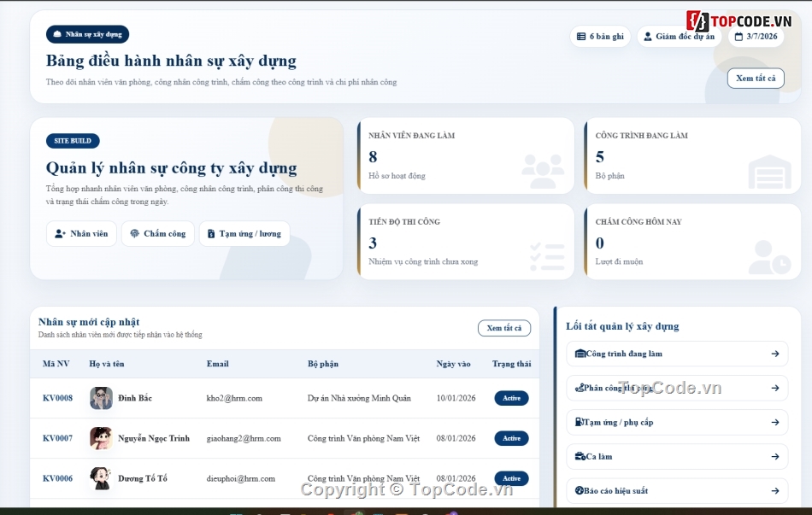Click the date 10/01/2026

[456, 398]
